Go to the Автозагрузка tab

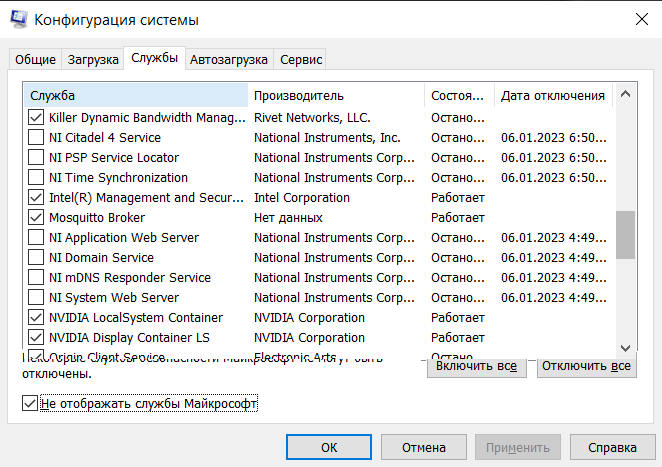tap(229, 60)
